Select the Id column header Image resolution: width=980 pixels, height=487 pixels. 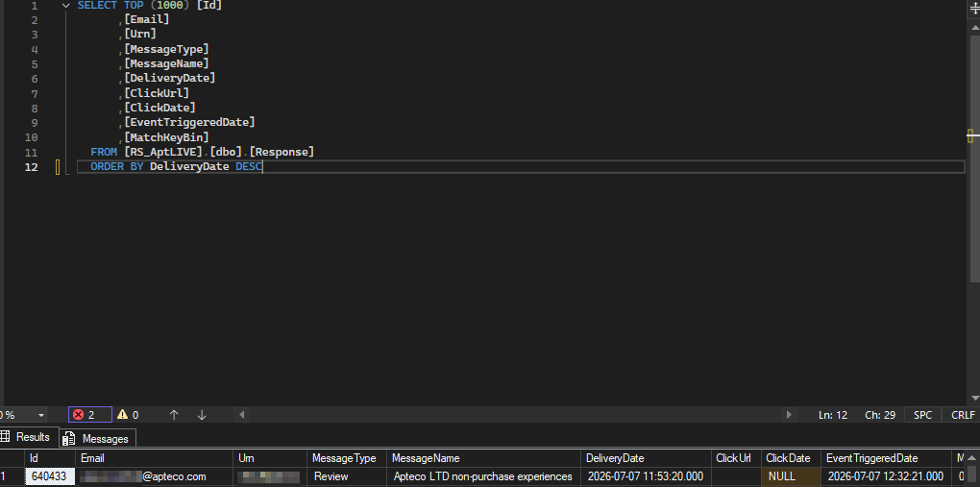coord(50,458)
